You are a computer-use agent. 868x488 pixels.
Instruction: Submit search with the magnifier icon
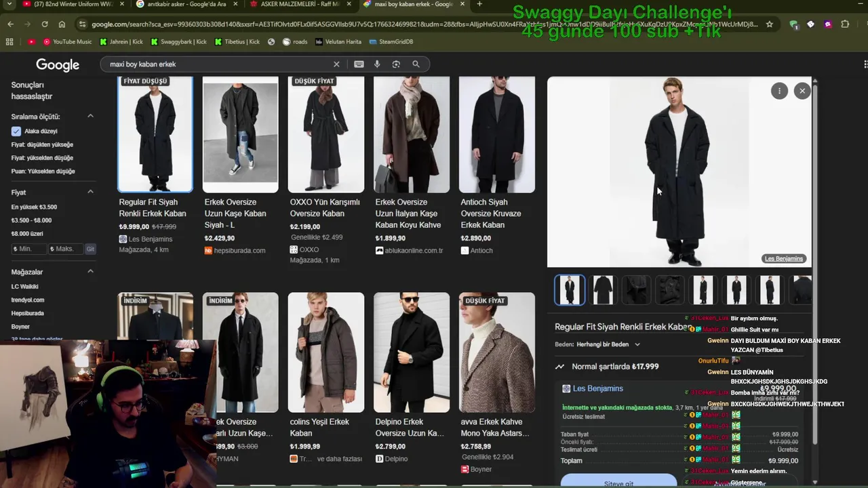tap(416, 64)
